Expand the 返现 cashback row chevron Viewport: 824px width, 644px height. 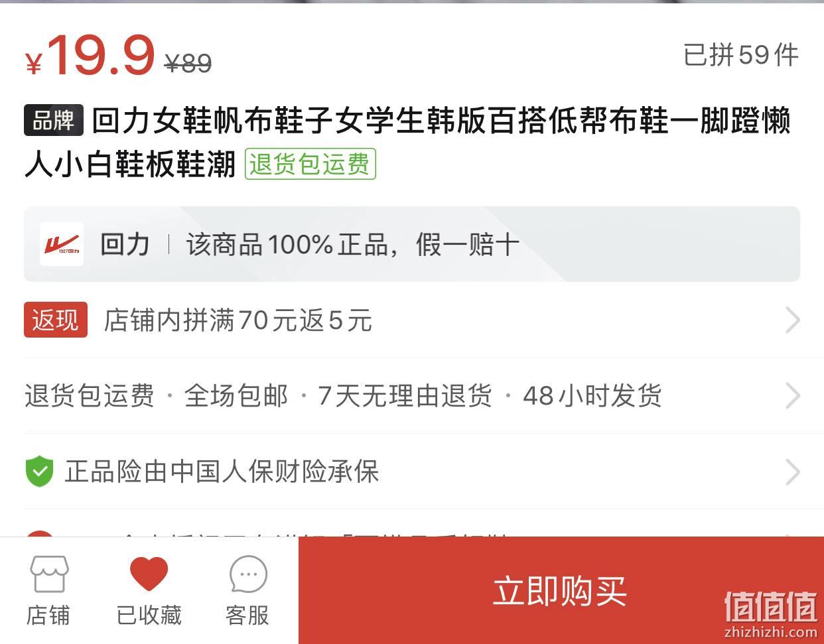pos(792,320)
